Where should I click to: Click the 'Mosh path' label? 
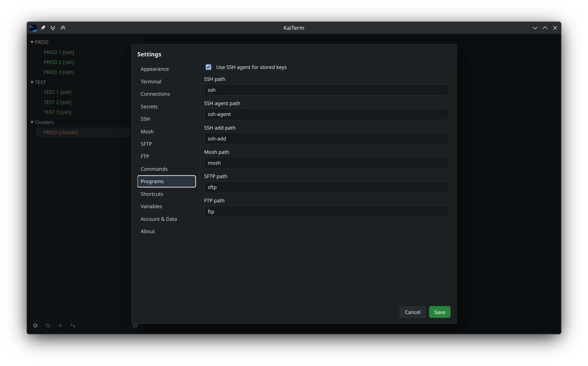pos(217,152)
